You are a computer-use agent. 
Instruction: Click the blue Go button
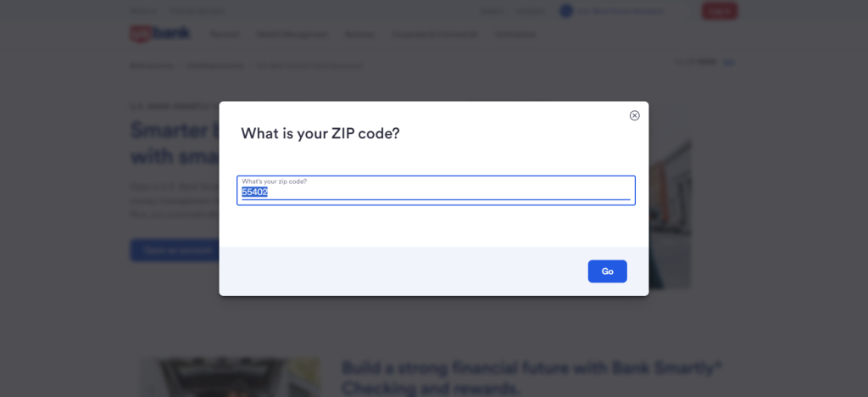(607, 271)
